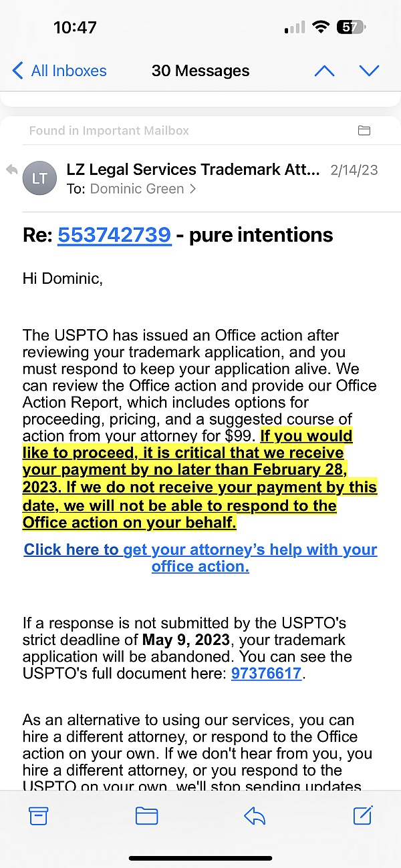
Task: Tap the battery indicator in status bar
Action: pyautogui.click(x=352, y=27)
